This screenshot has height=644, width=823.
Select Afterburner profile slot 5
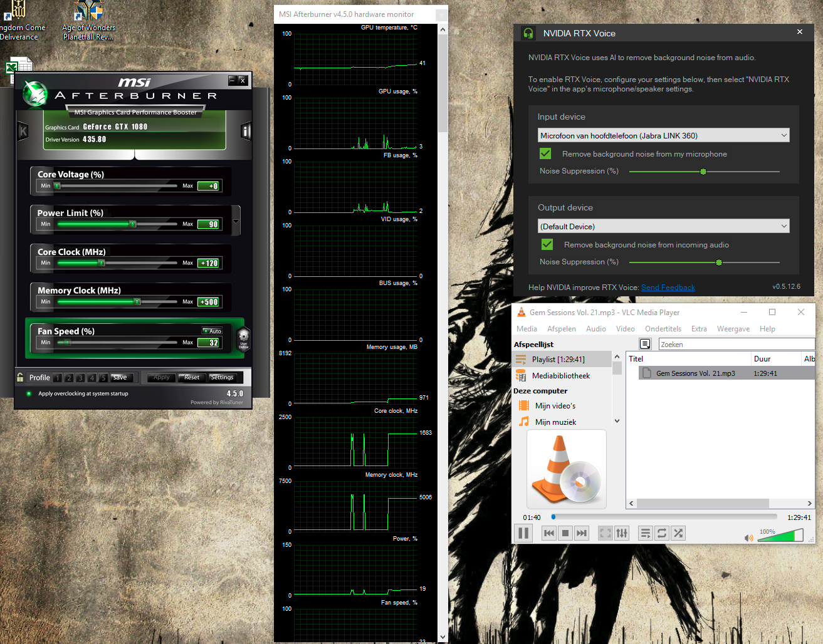pos(103,378)
